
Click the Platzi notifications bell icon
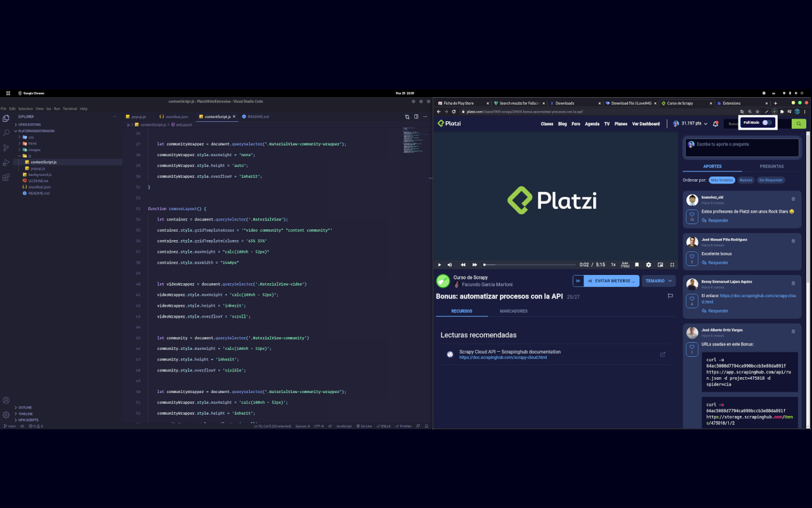[x=716, y=124]
